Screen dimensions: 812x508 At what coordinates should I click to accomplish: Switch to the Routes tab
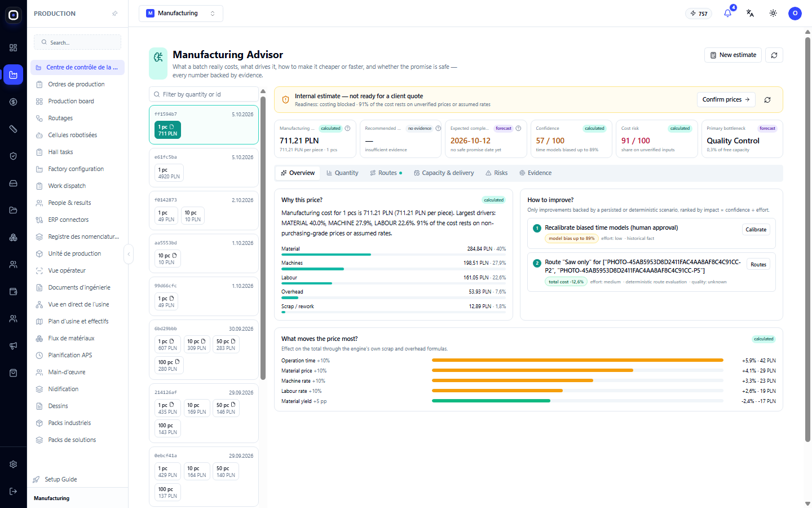(386, 173)
